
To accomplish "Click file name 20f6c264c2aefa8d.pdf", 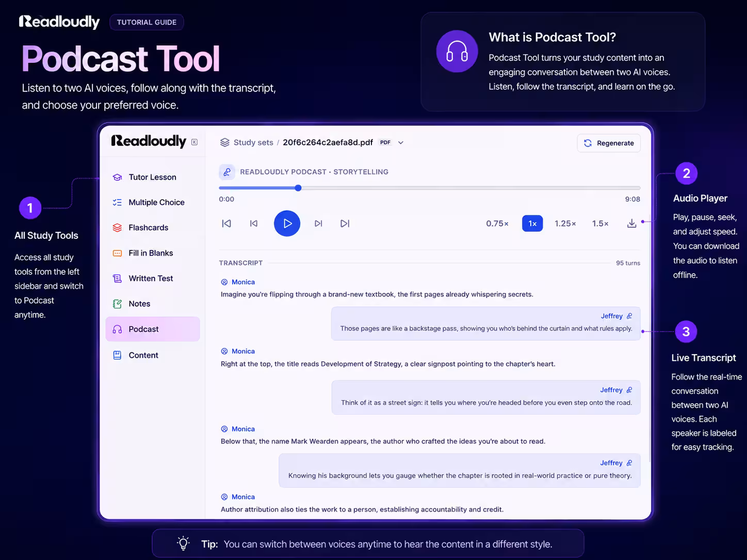I will click(x=328, y=142).
